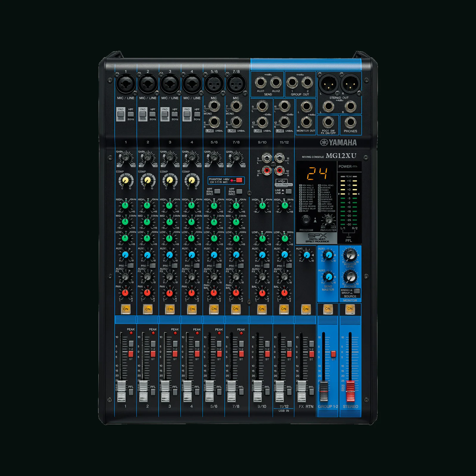The image size is (476, 476).
Task: Click the blue AUX1 knob on channel 5/6
Action: coord(214,255)
